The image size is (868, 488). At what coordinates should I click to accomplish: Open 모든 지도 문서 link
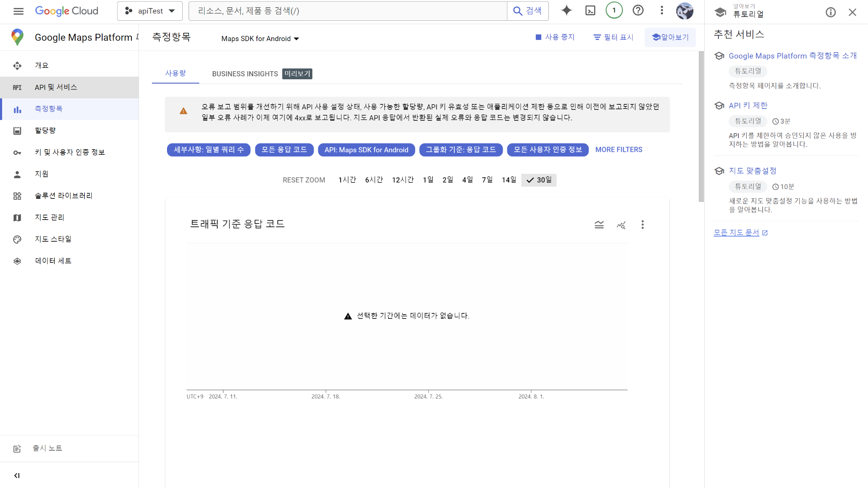pyautogui.click(x=740, y=233)
